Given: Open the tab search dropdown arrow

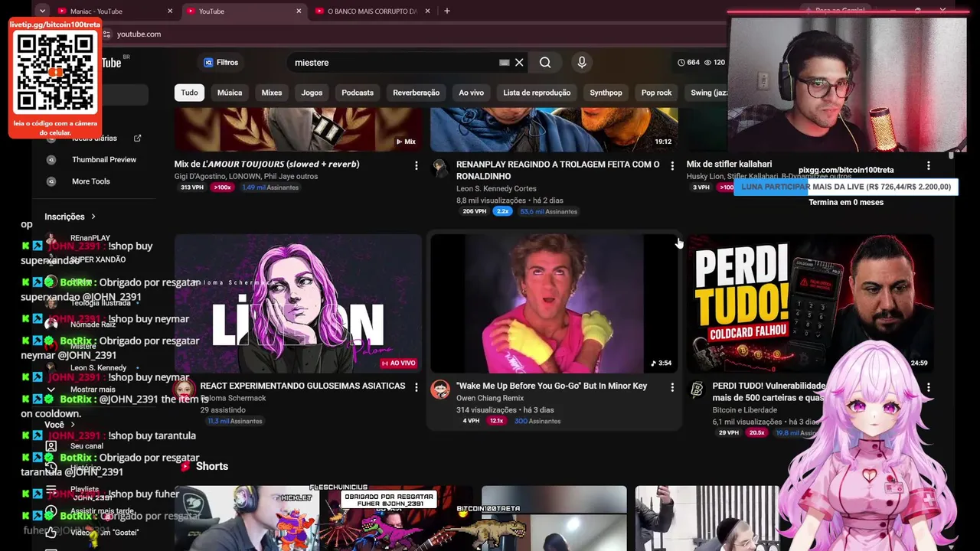Looking at the screenshot, I should coord(42,11).
